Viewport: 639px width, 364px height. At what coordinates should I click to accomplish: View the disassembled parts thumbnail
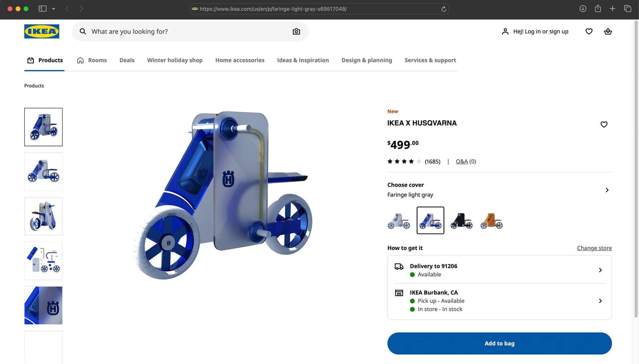[43, 261]
